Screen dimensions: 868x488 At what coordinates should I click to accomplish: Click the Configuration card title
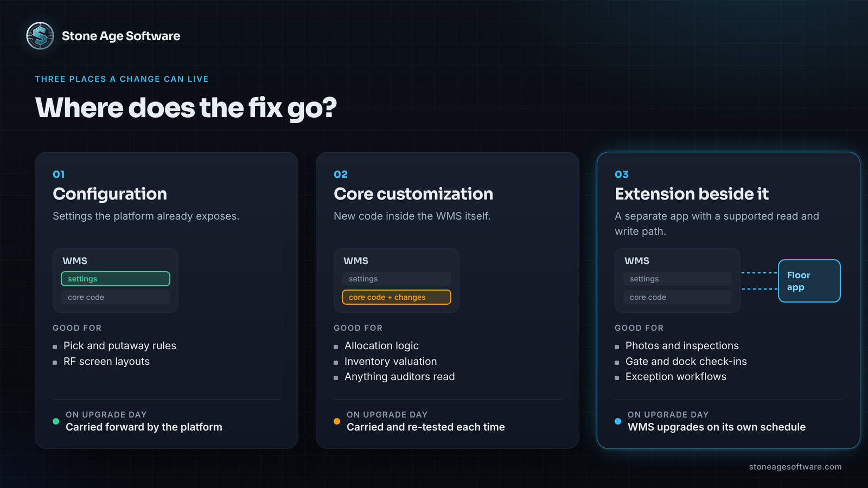coord(110,194)
